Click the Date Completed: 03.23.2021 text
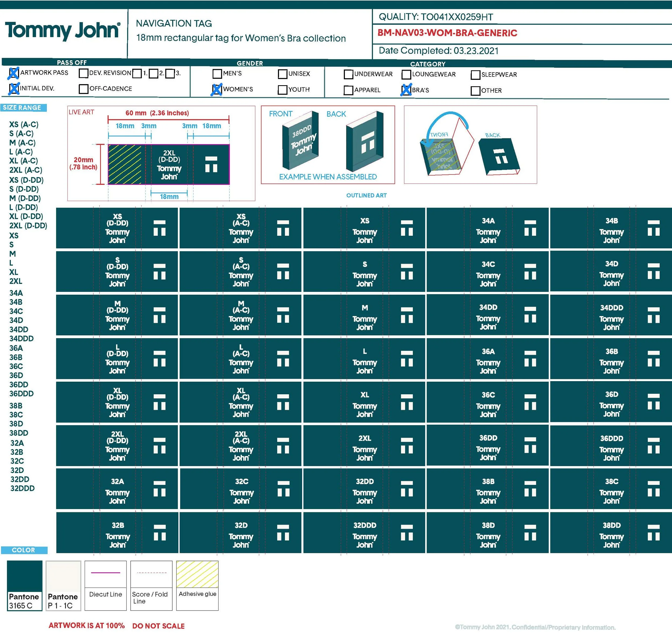The width and height of the screenshot is (672, 637). coord(438,51)
